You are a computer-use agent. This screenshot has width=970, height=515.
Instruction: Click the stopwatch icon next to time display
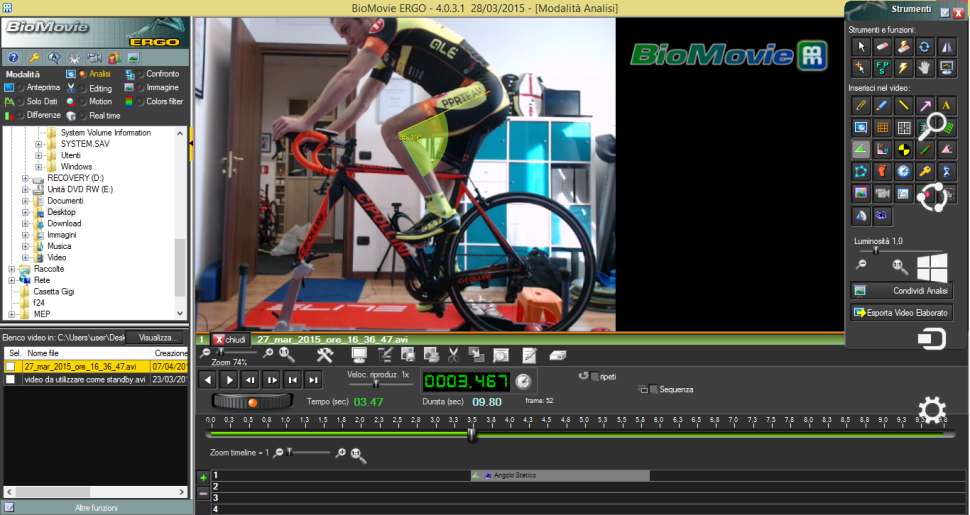pyautogui.click(x=523, y=381)
